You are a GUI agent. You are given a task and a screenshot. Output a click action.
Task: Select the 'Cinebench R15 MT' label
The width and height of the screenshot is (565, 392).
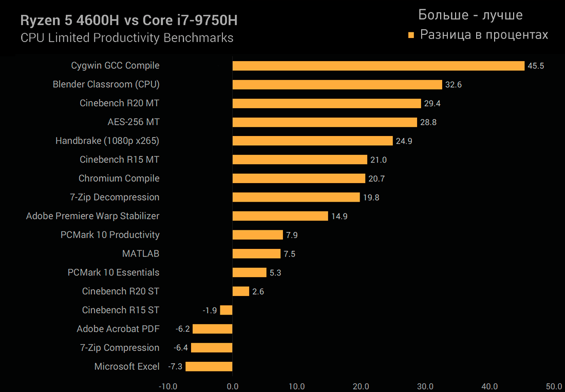click(x=120, y=160)
